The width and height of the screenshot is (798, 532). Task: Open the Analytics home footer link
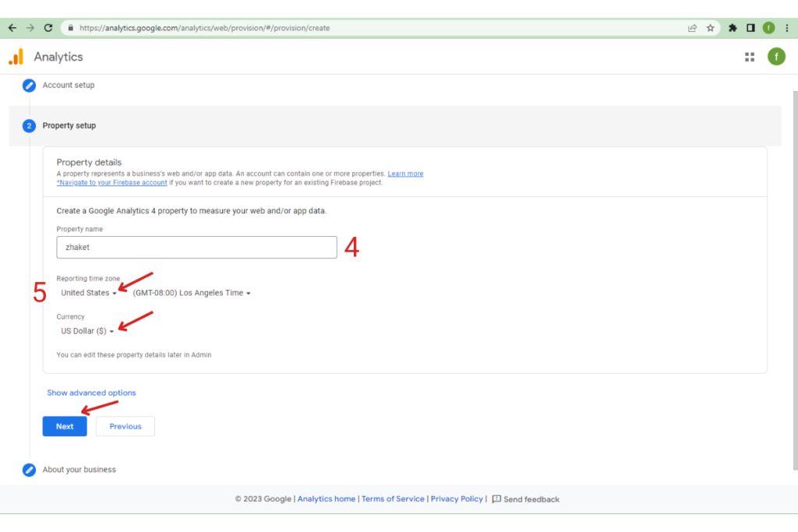point(327,499)
